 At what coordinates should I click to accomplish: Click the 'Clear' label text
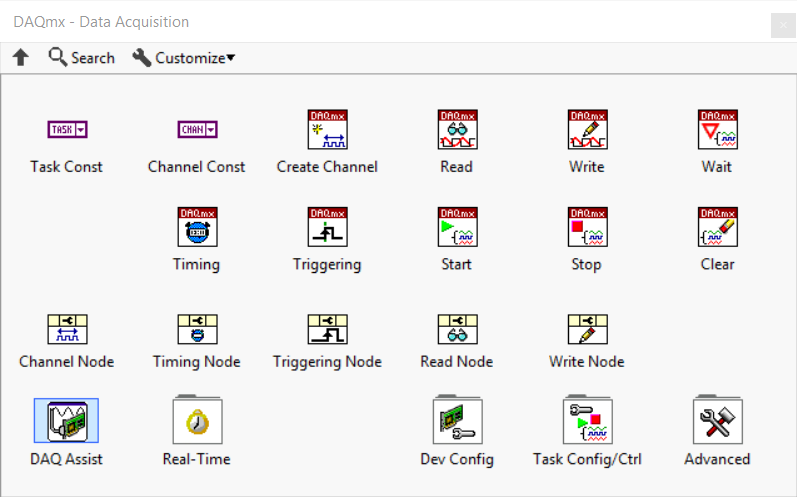717,264
